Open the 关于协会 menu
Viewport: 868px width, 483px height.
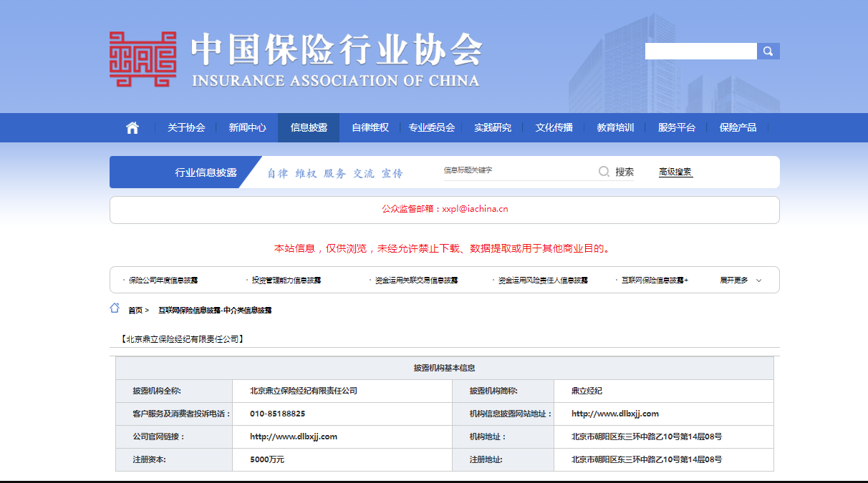186,128
